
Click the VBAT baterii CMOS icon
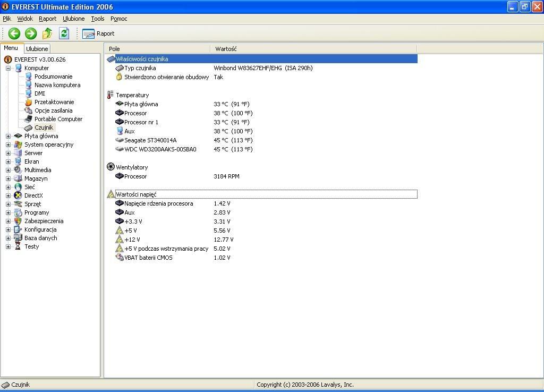120,258
